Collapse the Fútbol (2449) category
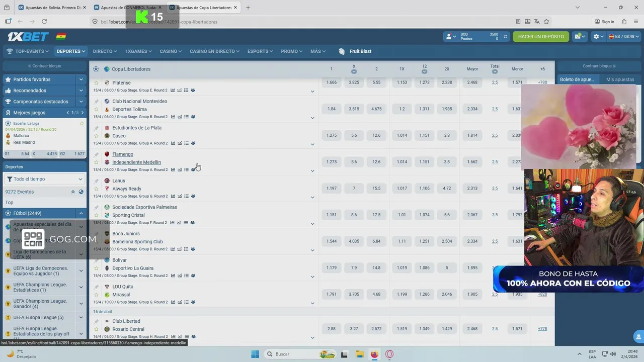644x362 pixels. 80,213
